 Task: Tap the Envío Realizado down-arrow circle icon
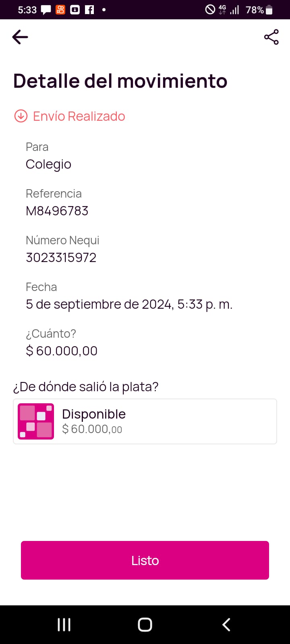[x=21, y=116]
